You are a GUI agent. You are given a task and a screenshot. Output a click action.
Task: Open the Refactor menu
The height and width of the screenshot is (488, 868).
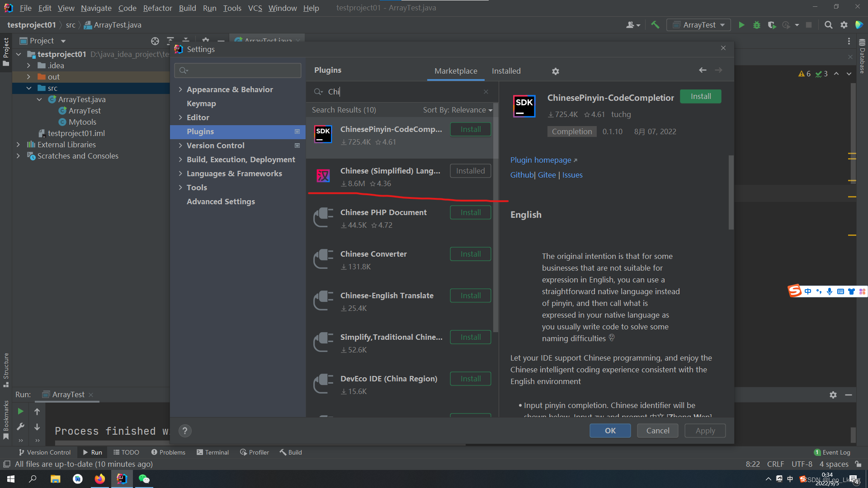pos(157,8)
